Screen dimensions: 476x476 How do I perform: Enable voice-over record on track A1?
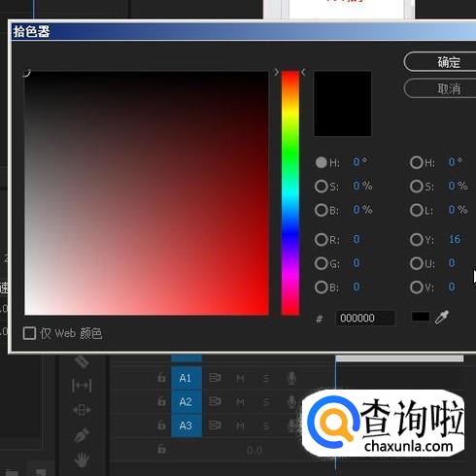291,378
